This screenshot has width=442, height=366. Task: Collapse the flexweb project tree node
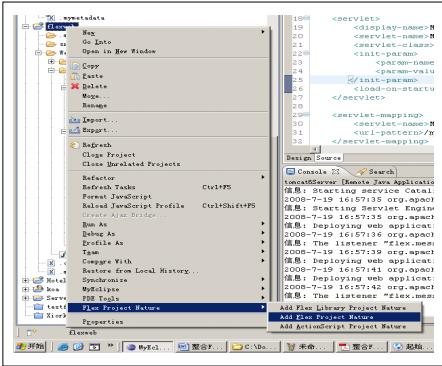coord(26,26)
